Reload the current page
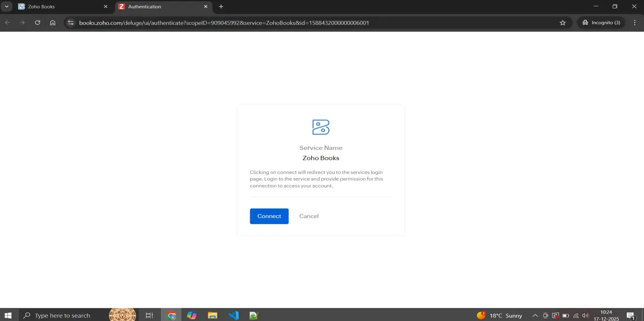The image size is (644, 321). pyautogui.click(x=37, y=23)
